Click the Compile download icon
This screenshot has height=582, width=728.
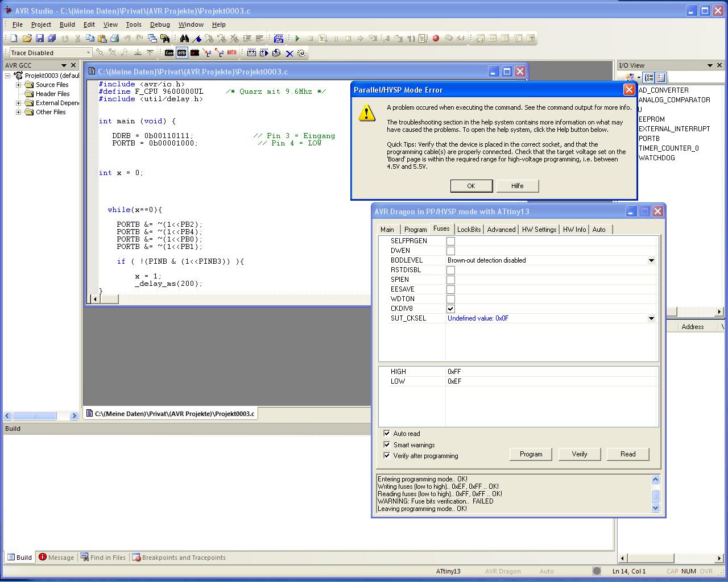pos(276,53)
